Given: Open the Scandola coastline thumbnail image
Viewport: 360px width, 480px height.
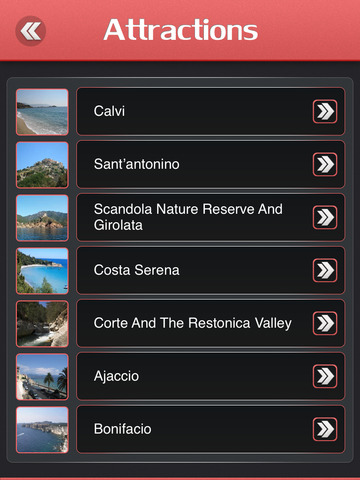Looking at the screenshot, I should click(x=42, y=218).
